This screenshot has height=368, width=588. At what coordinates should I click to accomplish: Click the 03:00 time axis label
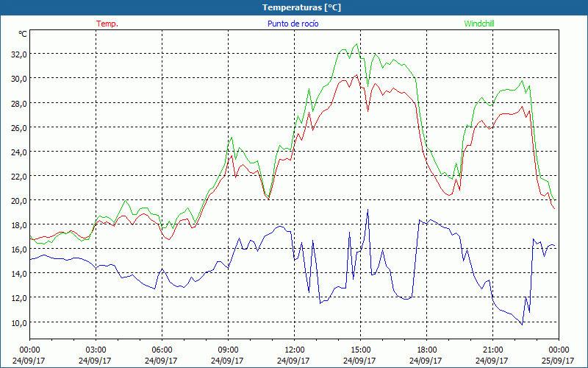[96, 350]
